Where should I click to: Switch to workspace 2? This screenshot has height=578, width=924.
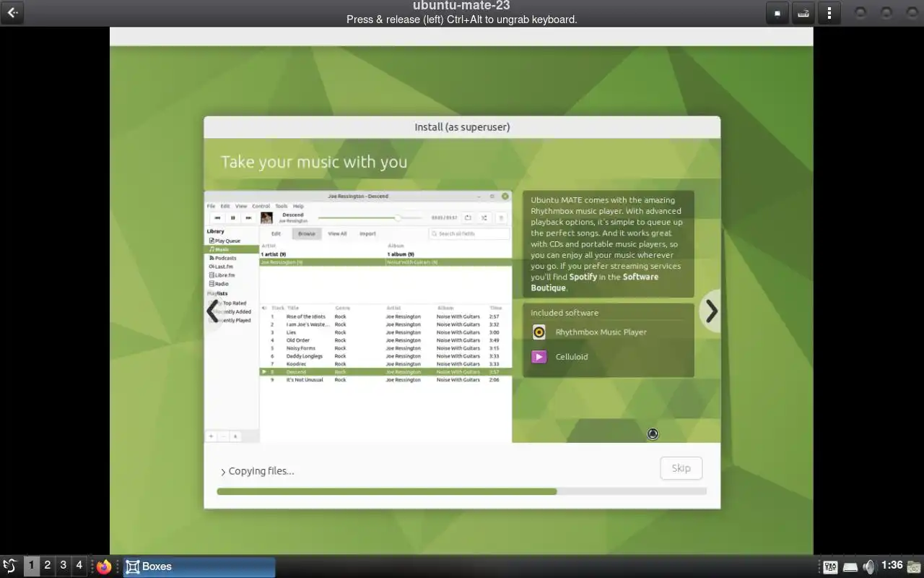(x=48, y=566)
